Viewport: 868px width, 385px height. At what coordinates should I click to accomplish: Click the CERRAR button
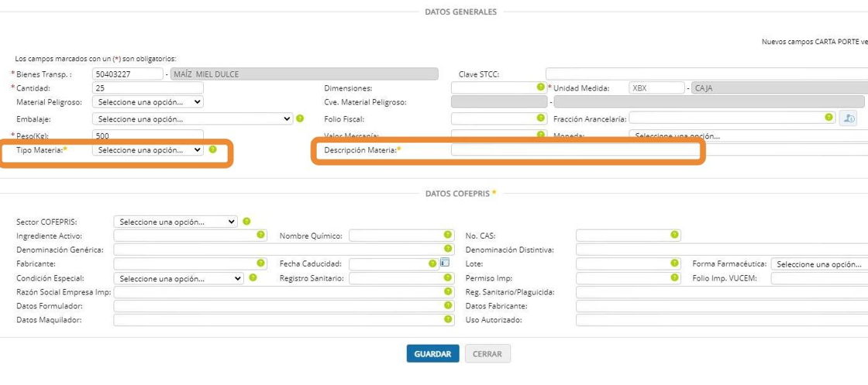(487, 354)
